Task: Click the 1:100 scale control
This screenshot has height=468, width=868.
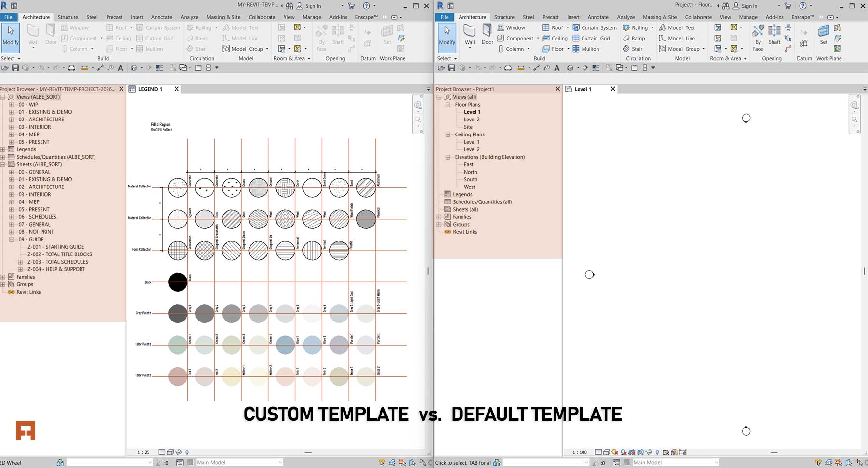Action: [x=578, y=452]
